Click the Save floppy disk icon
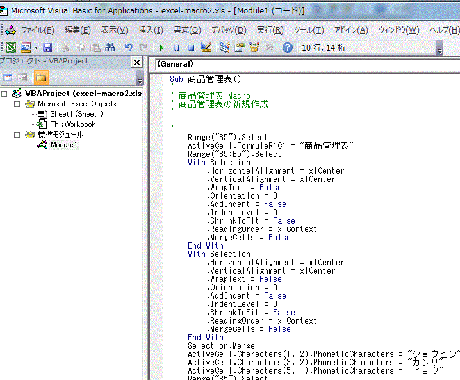The height and width of the screenshot is (380, 460). pyautogui.click(x=48, y=48)
